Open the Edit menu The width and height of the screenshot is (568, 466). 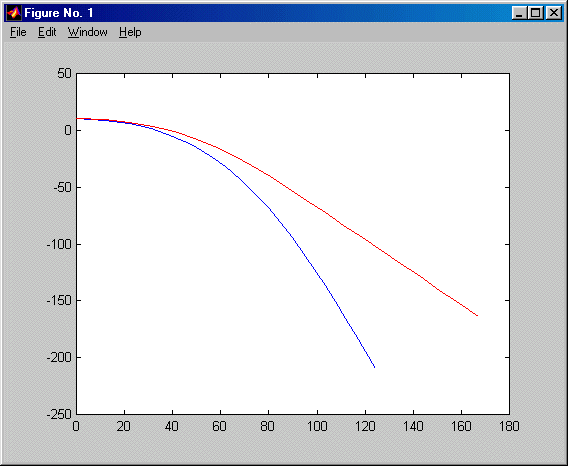[x=47, y=32]
